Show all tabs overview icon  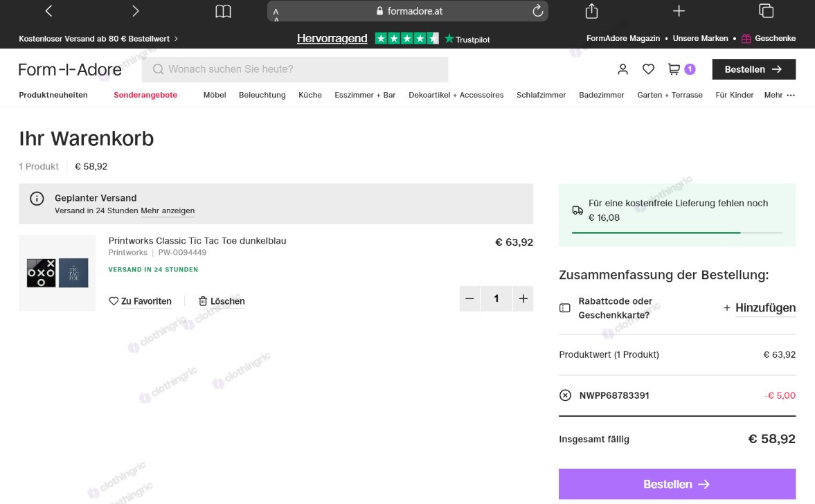click(766, 11)
